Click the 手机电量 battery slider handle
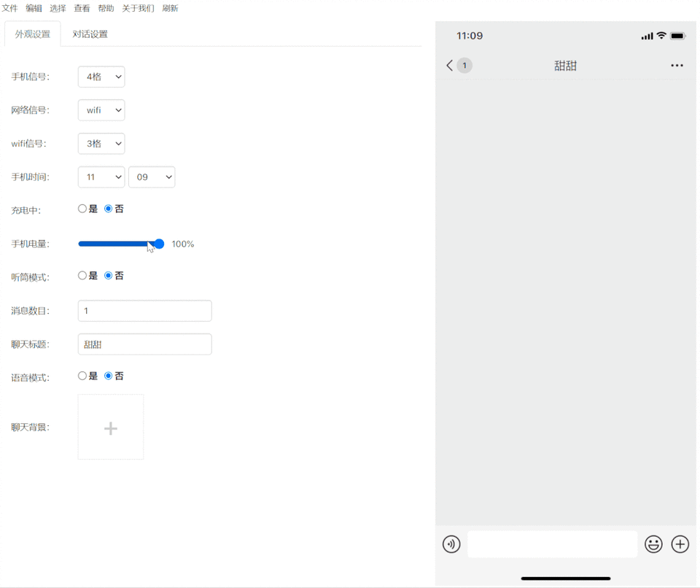The width and height of the screenshot is (700, 588). tap(160, 244)
